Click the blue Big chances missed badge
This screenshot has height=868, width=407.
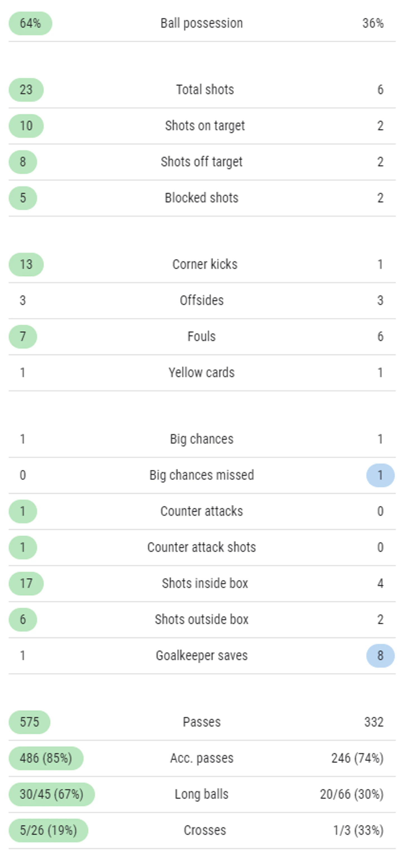pyautogui.click(x=381, y=475)
